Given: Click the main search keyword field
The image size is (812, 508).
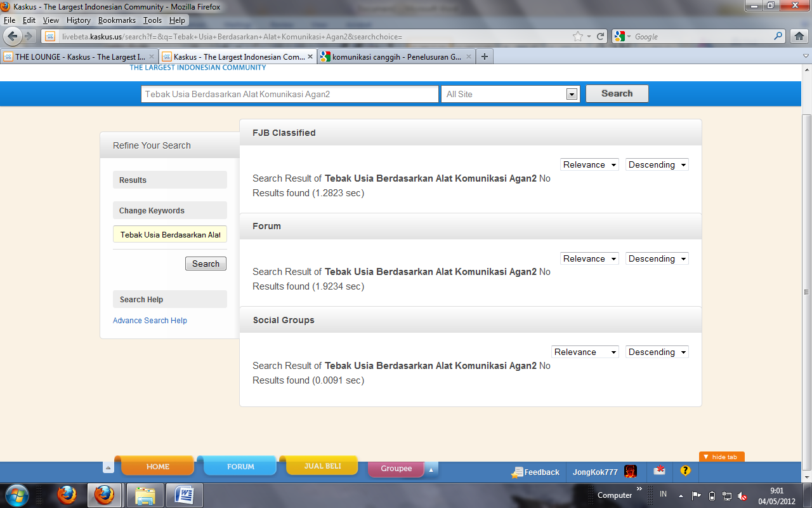Looking at the screenshot, I should [x=290, y=94].
